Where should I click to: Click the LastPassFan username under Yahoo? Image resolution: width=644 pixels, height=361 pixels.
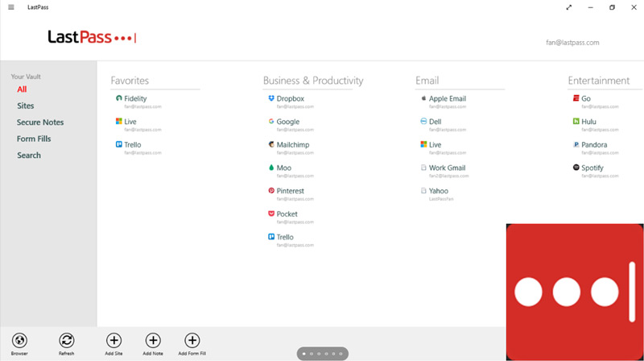441,199
